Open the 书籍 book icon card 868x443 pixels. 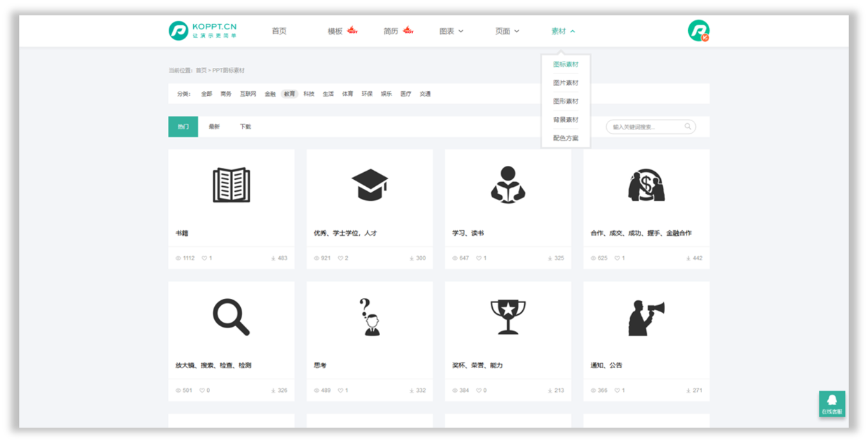(x=231, y=185)
